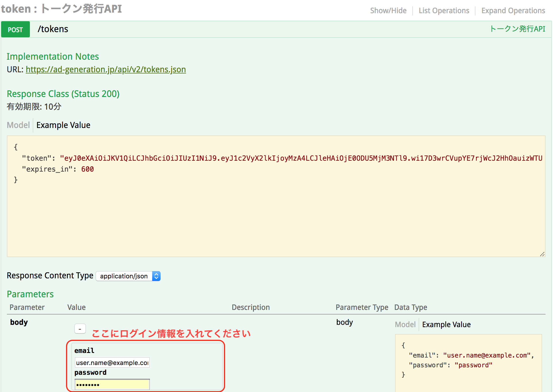Image resolution: width=553 pixels, height=392 pixels.
Task: Click the POST method badge
Action: pyautogui.click(x=15, y=30)
